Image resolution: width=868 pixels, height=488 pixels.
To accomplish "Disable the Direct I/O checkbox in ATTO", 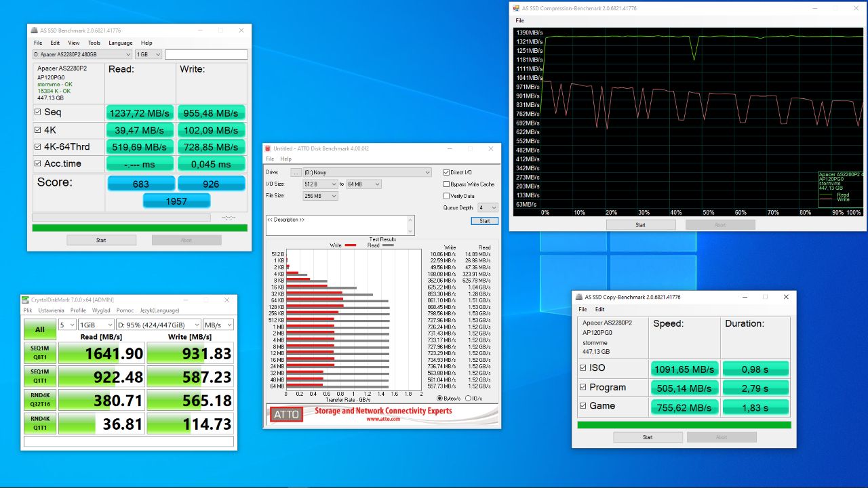I will (x=446, y=171).
